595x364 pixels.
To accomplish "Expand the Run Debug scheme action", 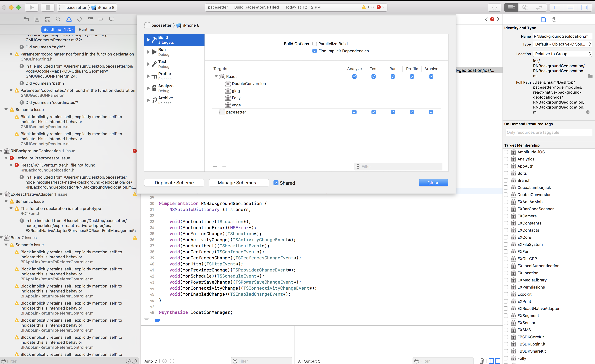I will pos(149,52).
